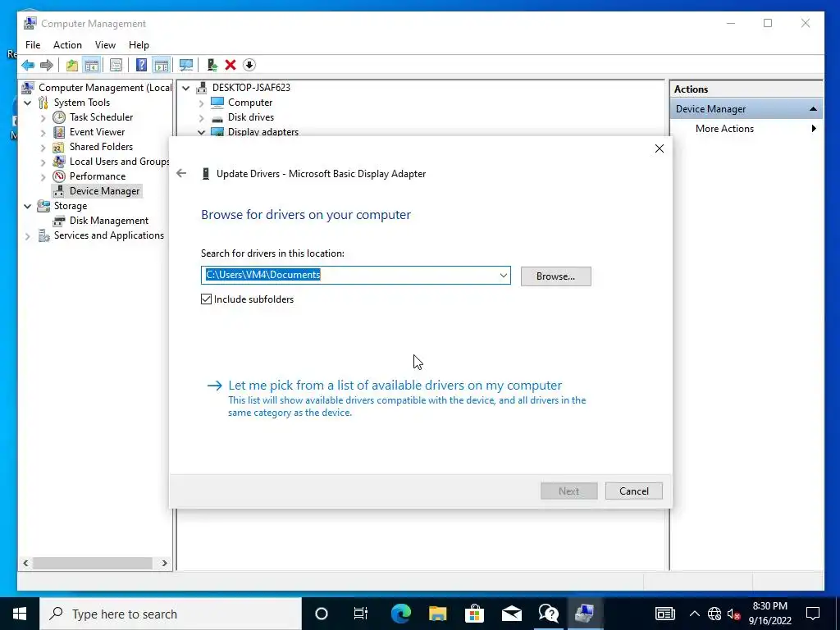This screenshot has height=630, width=840.
Task: Open the Help menu
Action: click(139, 45)
